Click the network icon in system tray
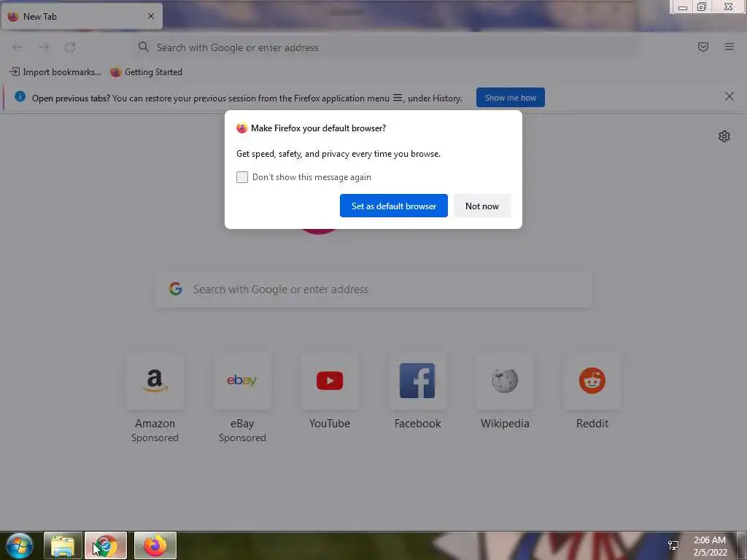 click(x=673, y=545)
